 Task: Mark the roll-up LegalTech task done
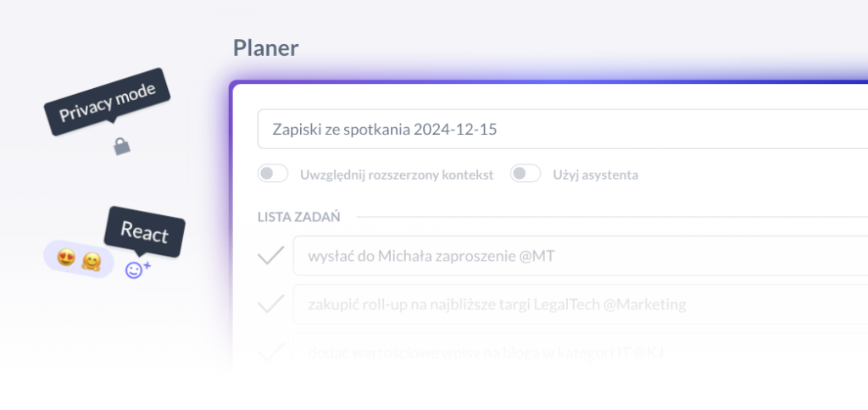271,304
